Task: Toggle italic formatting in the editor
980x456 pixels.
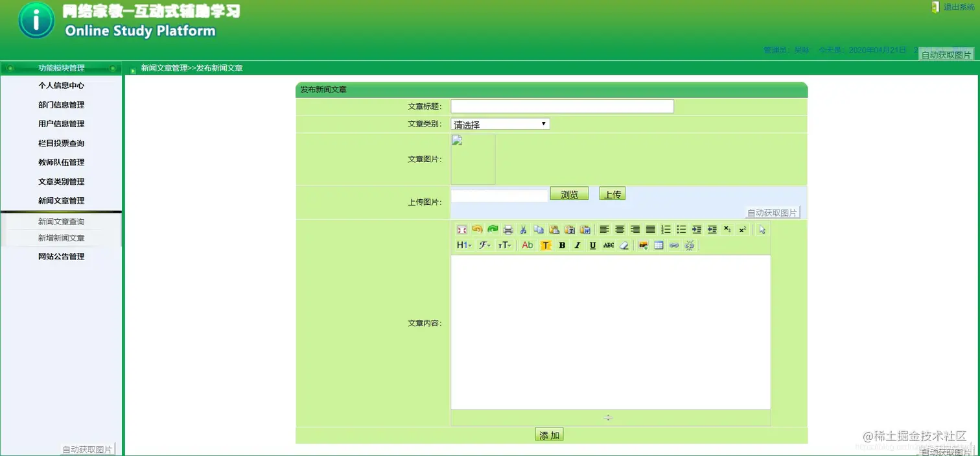Action: point(576,245)
